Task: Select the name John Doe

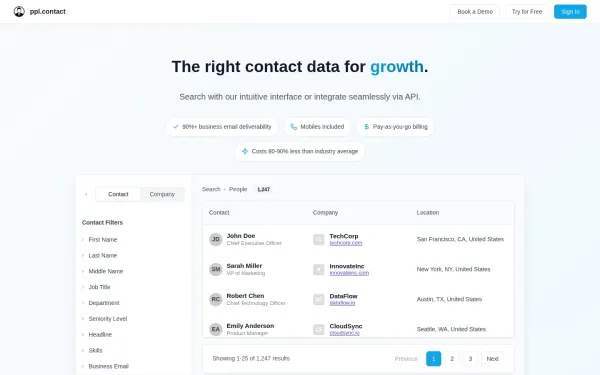Action: pos(241,236)
